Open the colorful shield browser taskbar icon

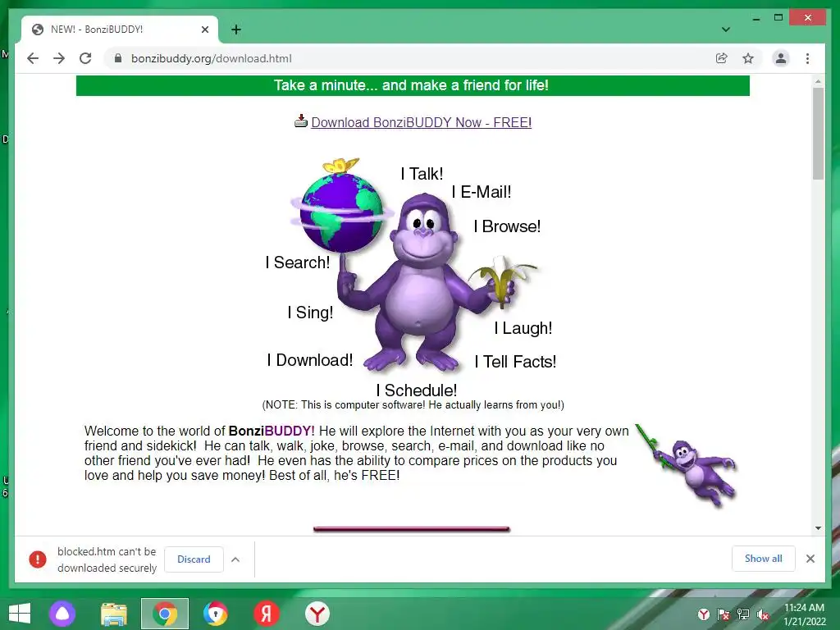click(216, 614)
